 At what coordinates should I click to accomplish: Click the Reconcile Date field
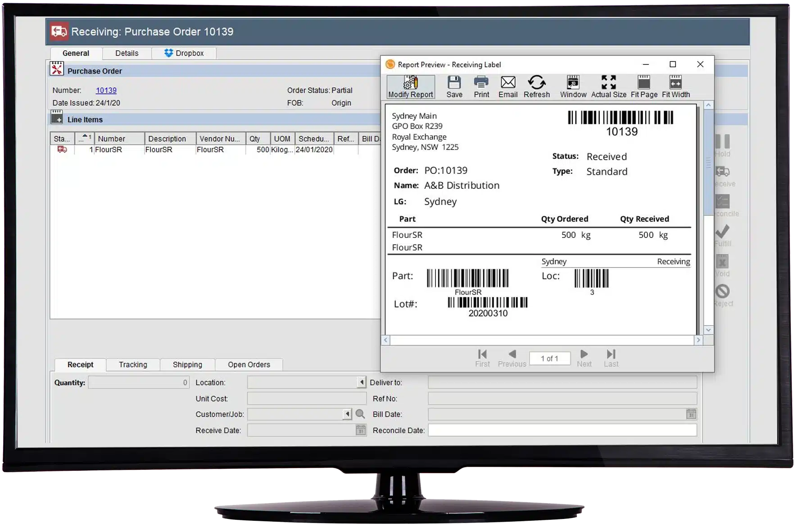coord(562,430)
